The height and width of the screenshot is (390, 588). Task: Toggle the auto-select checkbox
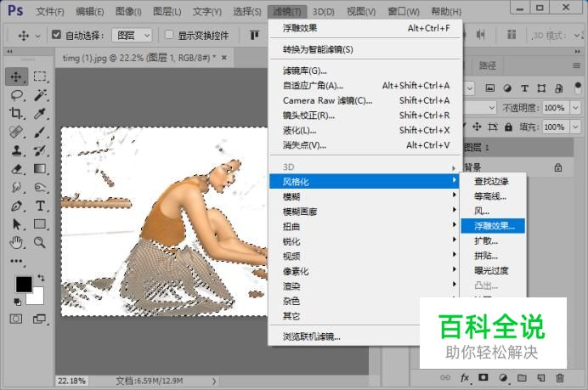tap(56, 35)
